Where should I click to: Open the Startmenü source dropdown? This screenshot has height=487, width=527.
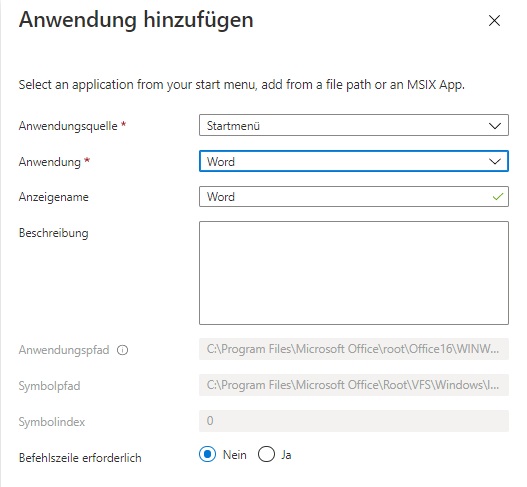pyautogui.click(x=354, y=125)
